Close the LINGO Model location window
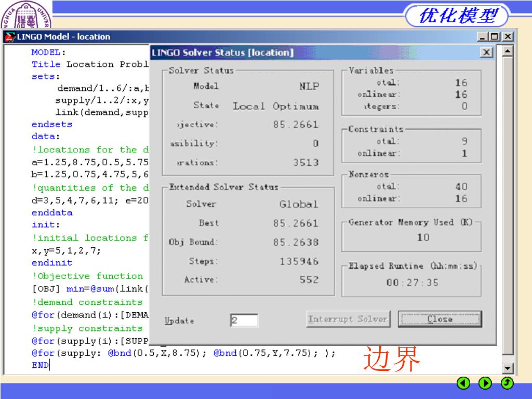The image size is (532, 399). pos(508,37)
